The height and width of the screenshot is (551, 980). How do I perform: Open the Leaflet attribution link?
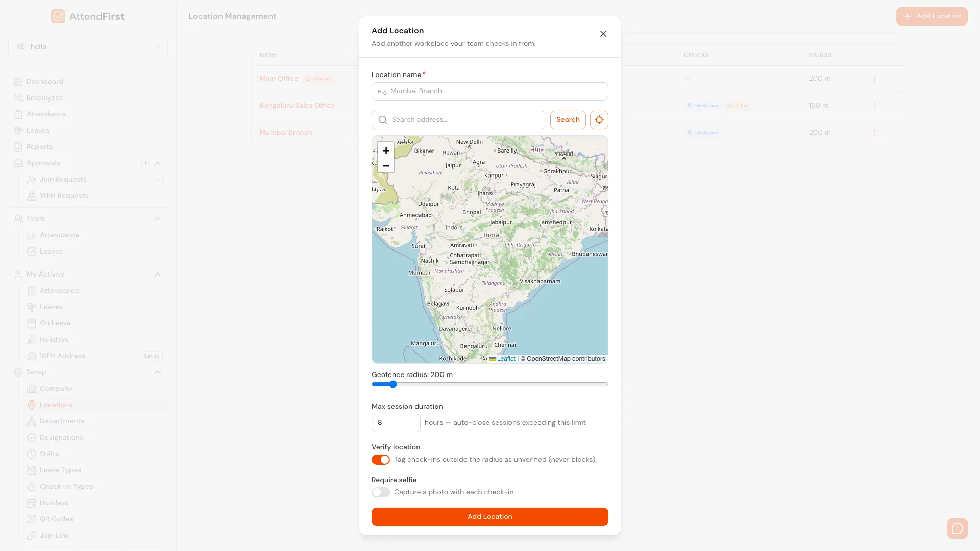pos(503,359)
